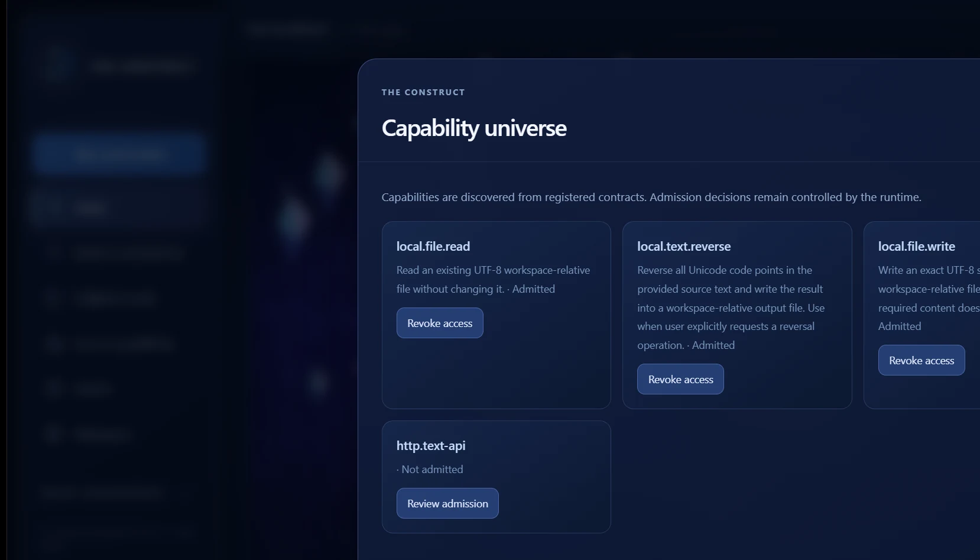This screenshot has height=560, width=980.
Task: Click the 'Write an exact UTF-8' description
Action: [929, 298]
